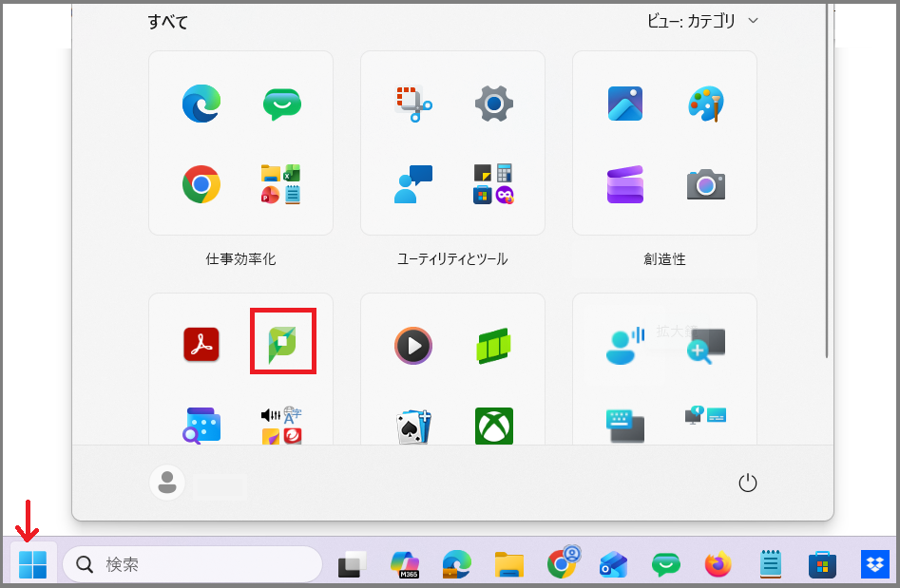Open the Camera app icon
Viewport: 900px width, 588px height.
click(x=706, y=184)
